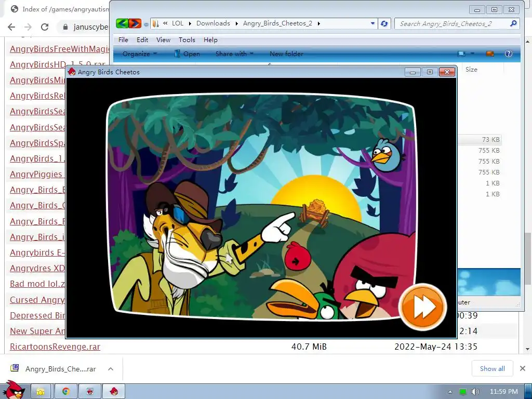Viewport: 532px width, 399px height.
Task: Click the 40.7 MiB size text
Action: [x=309, y=347]
